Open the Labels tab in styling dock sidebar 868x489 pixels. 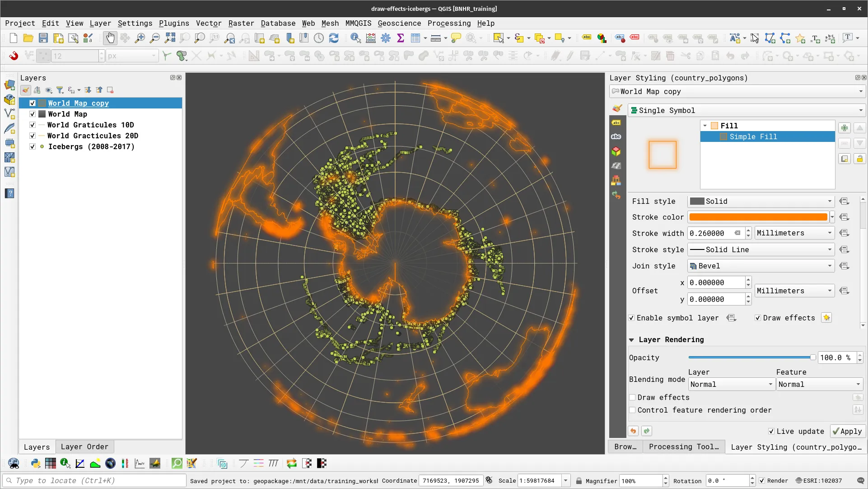point(616,122)
